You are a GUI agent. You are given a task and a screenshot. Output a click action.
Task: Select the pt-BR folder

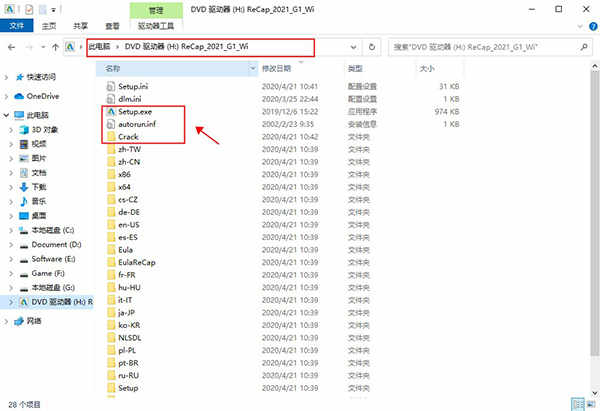(x=128, y=363)
